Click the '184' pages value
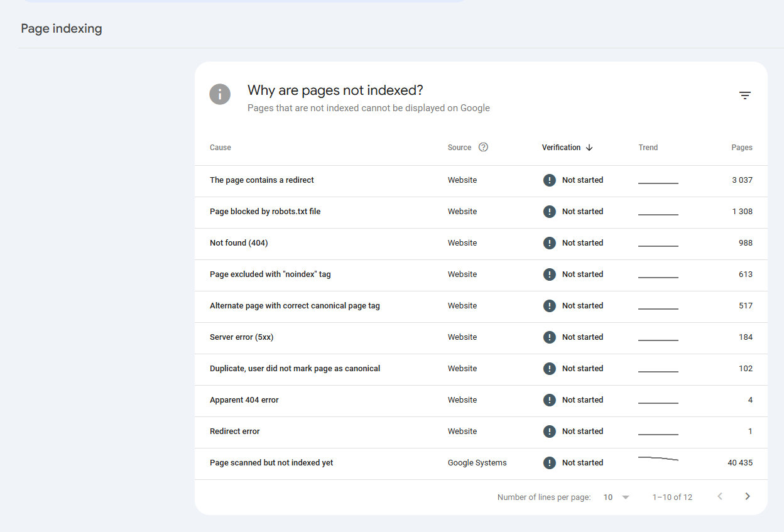Screen dimensions: 784x532 click(x=746, y=337)
